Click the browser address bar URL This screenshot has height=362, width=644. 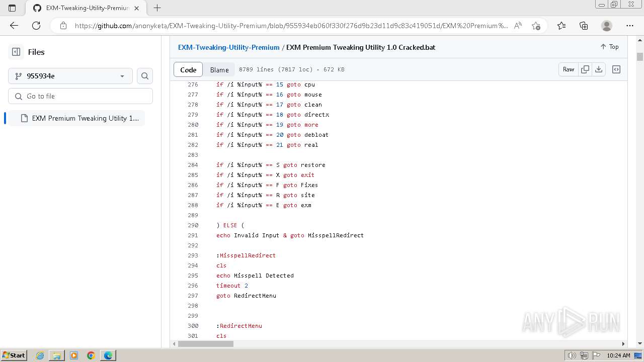pyautogui.click(x=291, y=26)
